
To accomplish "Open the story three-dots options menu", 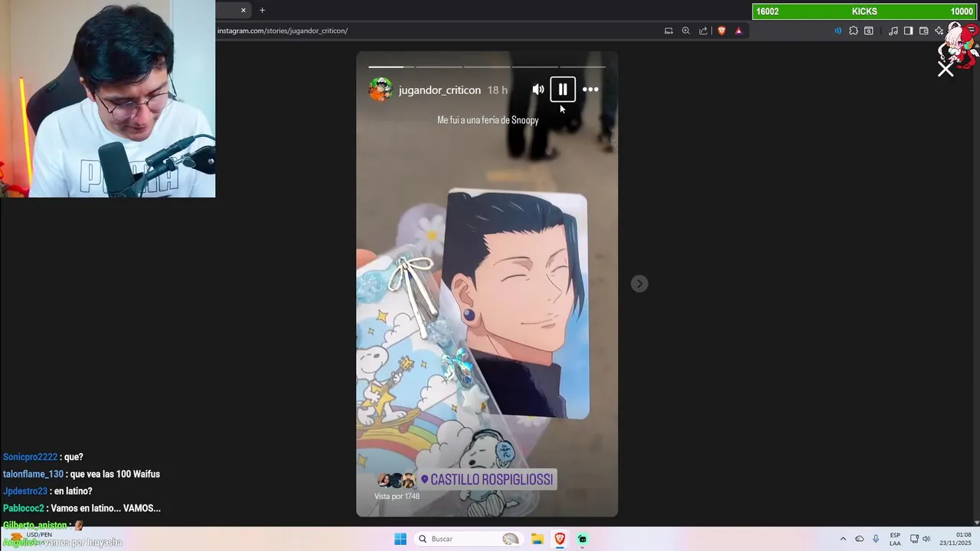I will click(590, 90).
